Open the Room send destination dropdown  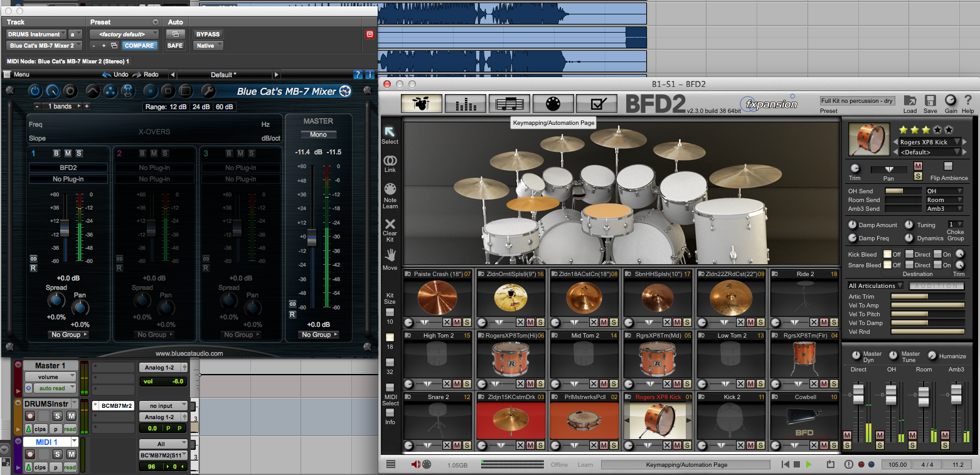coord(944,200)
